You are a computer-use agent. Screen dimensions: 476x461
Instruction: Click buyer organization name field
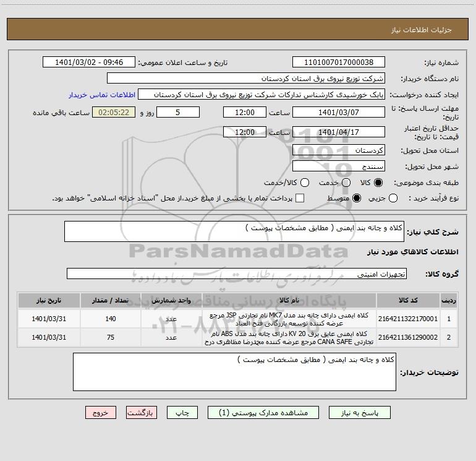pyautogui.click(x=246, y=79)
